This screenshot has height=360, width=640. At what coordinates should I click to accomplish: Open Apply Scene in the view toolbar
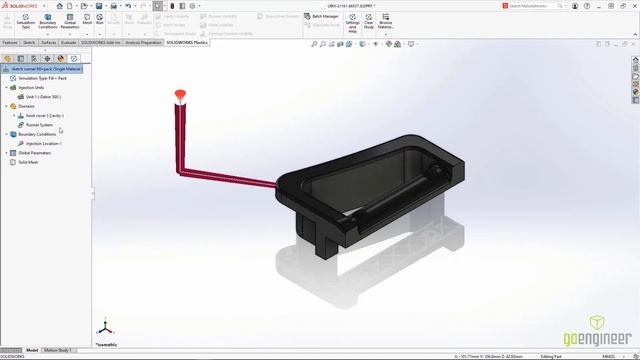click(x=398, y=44)
